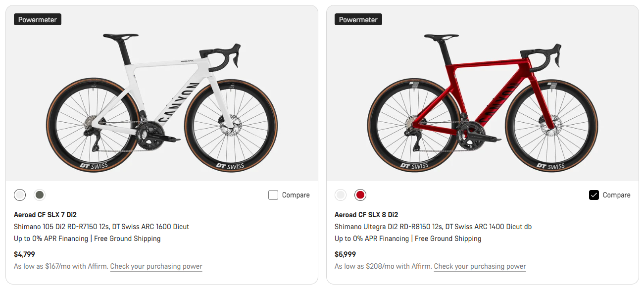Select white color for Aeroad CF SLX 7 Di2

(20, 195)
